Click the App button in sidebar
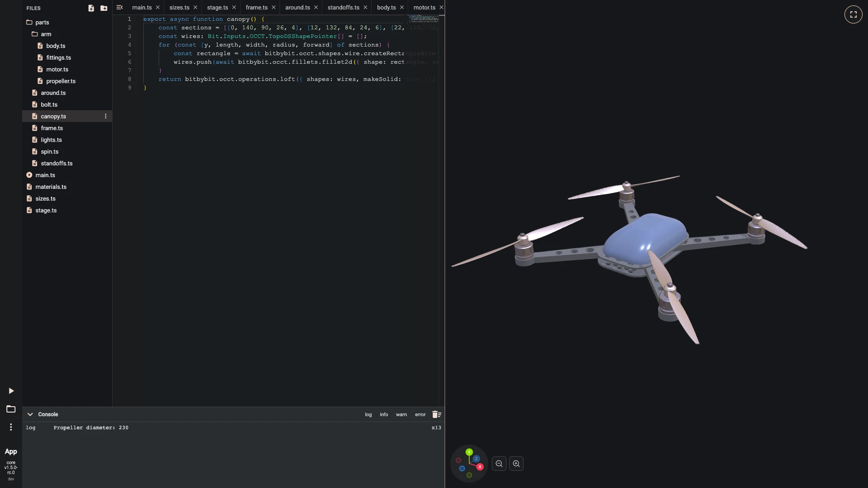868x488 pixels. (11, 451)
